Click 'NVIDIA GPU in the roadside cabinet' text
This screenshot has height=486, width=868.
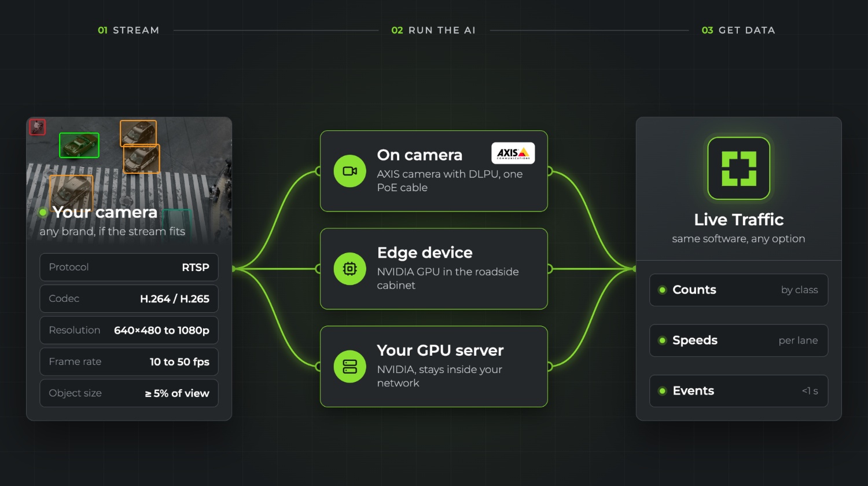coord(448,278)
